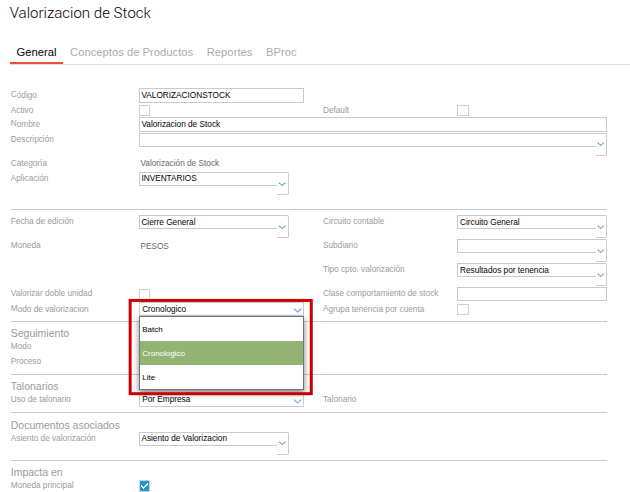Switch to Conceptos de Productos tab
The image size is (630, 492).
(x=133, y=52)
